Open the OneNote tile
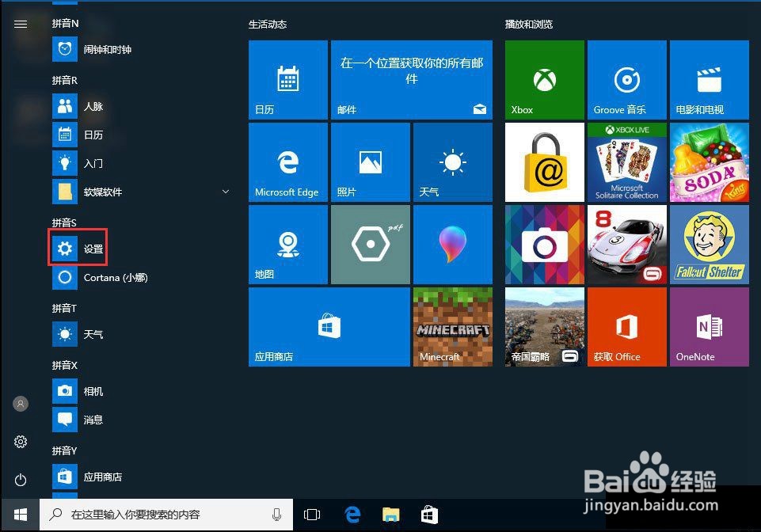Image resolution: width=761 pixels, height=532 pixels. pyautogui.click(x=710, y=327)
